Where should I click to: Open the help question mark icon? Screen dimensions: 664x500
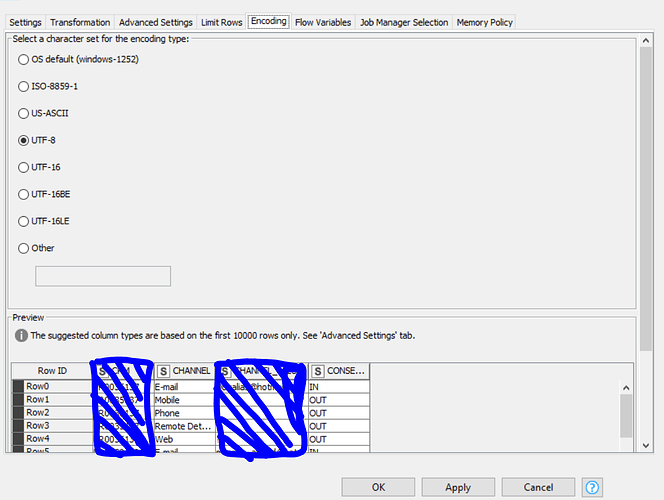[x=592, y=487]
